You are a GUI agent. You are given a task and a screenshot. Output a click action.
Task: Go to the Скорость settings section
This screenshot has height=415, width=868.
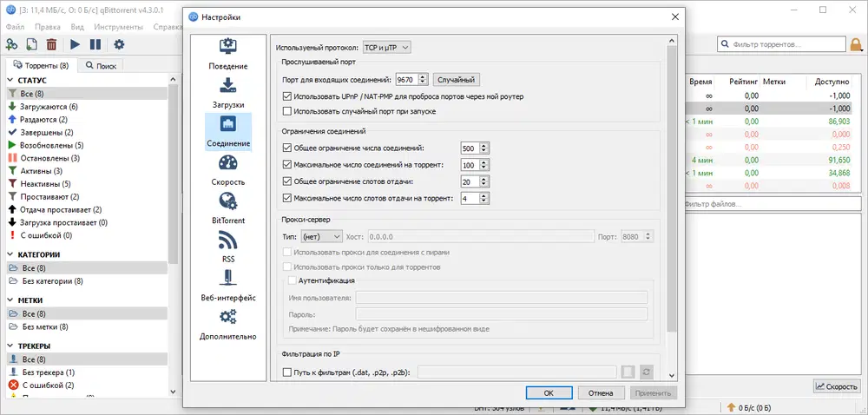point(228,170)
